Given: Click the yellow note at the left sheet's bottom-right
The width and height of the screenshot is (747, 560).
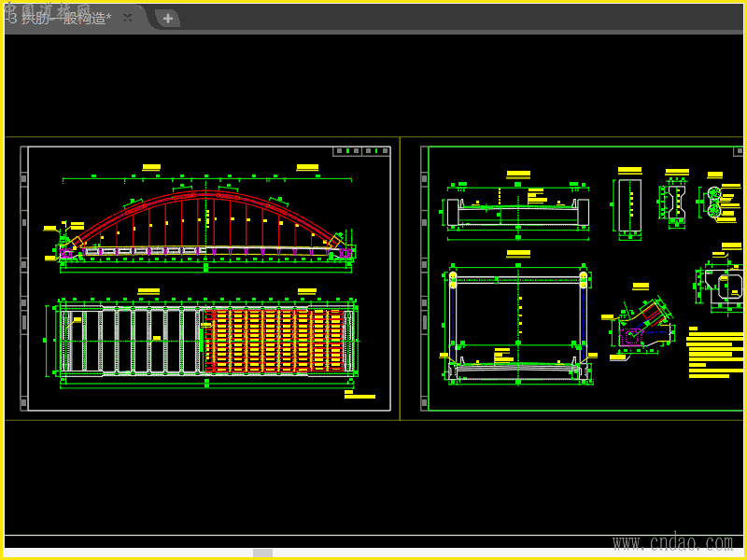Looking at the screenshot, I should (x=359, y=396).
